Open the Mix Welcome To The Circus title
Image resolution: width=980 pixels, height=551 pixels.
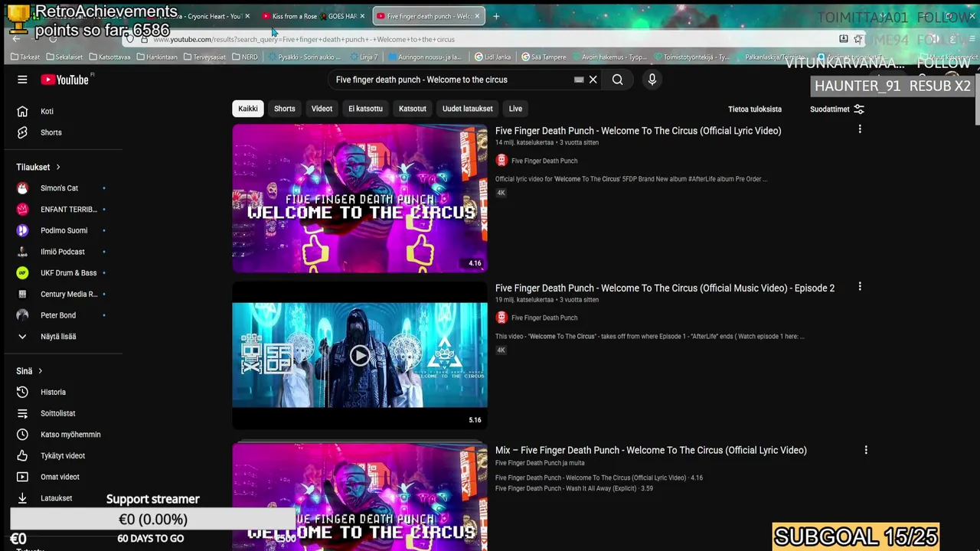(x=651, y=450)
